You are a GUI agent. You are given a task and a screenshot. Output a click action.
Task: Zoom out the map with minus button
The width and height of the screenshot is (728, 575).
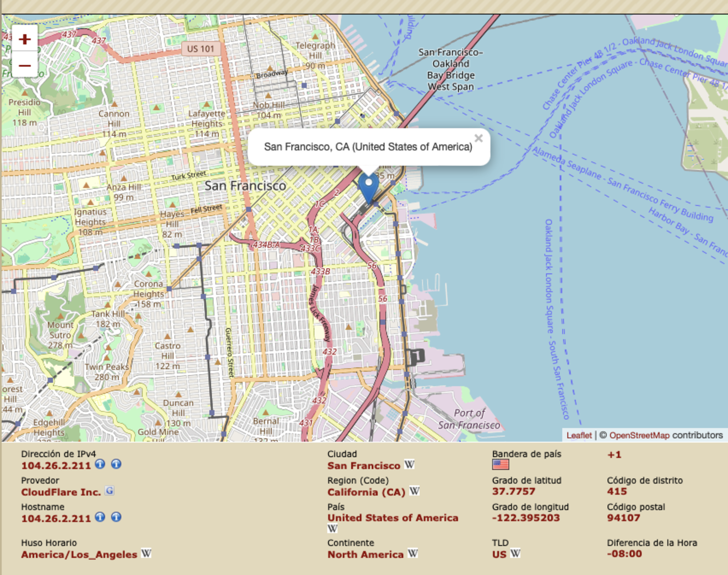pyautogui.click(x=25, y=65)
